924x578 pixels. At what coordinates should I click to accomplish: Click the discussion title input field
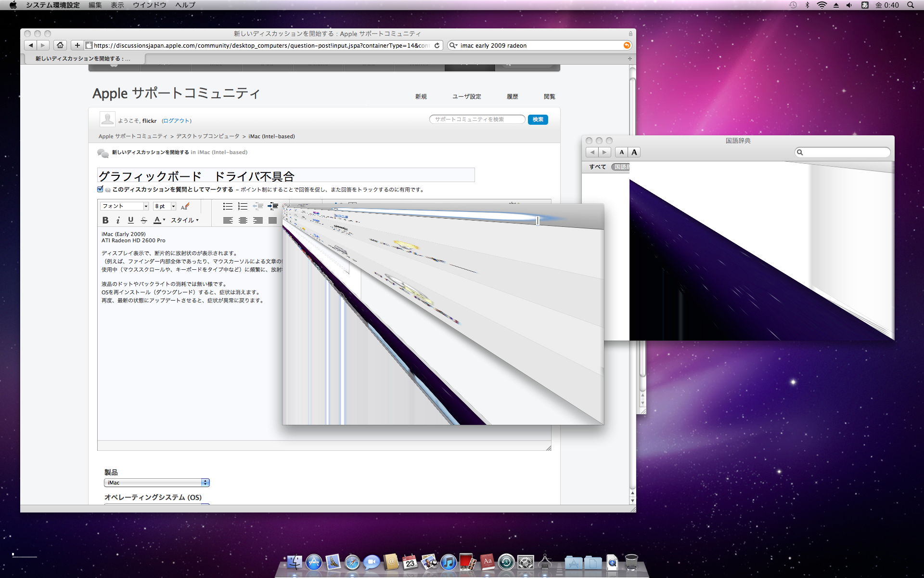(286, 175)
